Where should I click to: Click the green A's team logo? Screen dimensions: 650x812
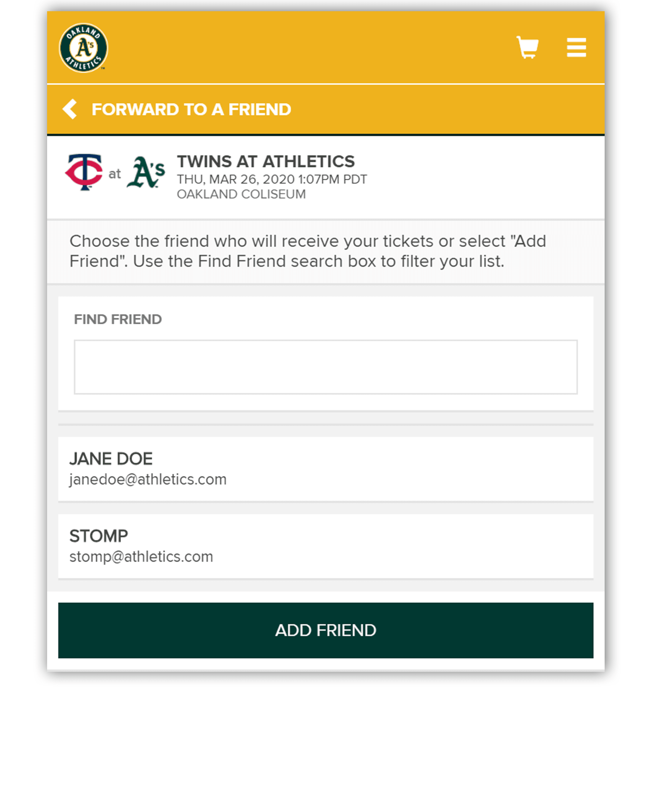click(146, 172)
